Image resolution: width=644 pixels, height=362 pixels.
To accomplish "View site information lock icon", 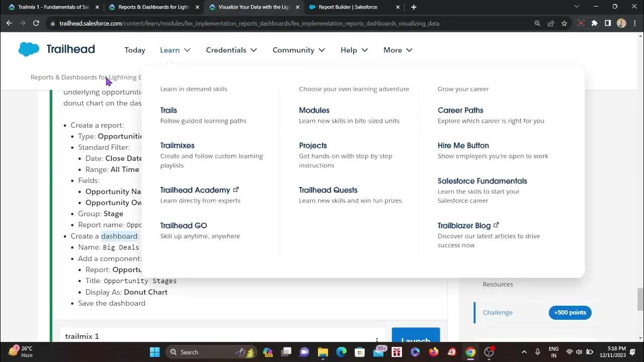I will tap(52, 23).
